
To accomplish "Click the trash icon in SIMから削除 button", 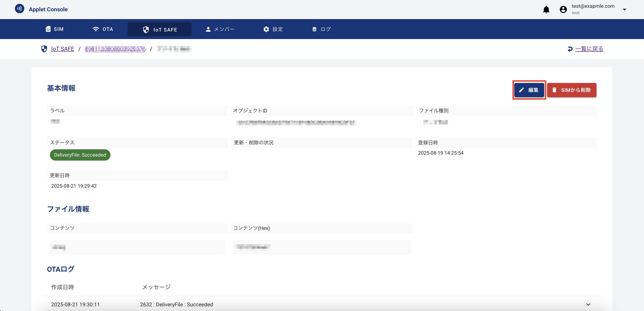I will [x=554, y=90].
